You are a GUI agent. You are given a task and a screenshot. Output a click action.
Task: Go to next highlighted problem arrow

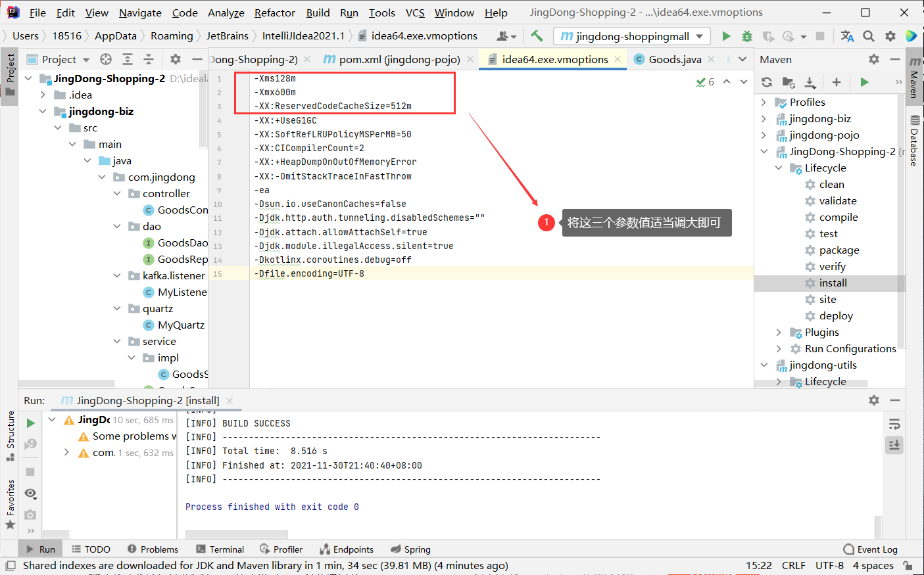(x=744, y=82)
